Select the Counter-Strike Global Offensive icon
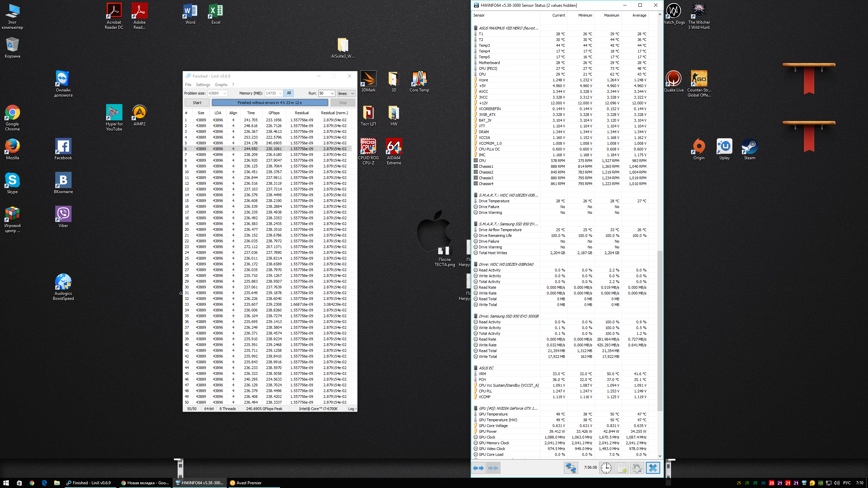Image resolution: width=868 pixels, height=488 pixels. [x=699, y=84]
